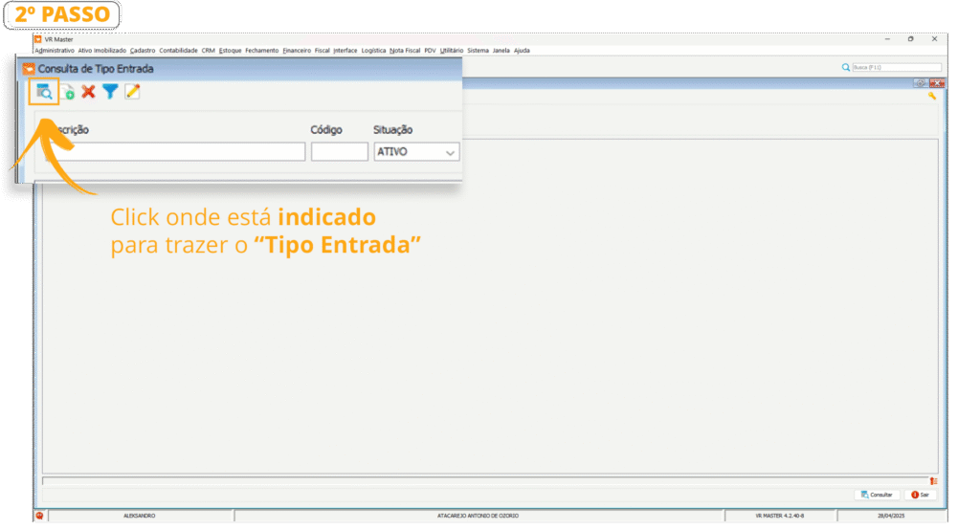Open the CRM menu

click(x=208, y=51)
